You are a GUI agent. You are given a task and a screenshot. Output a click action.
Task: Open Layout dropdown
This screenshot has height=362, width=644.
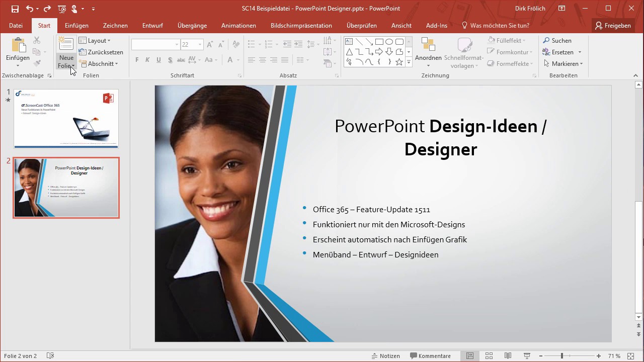pyautogui.click(x=95, y=41)
